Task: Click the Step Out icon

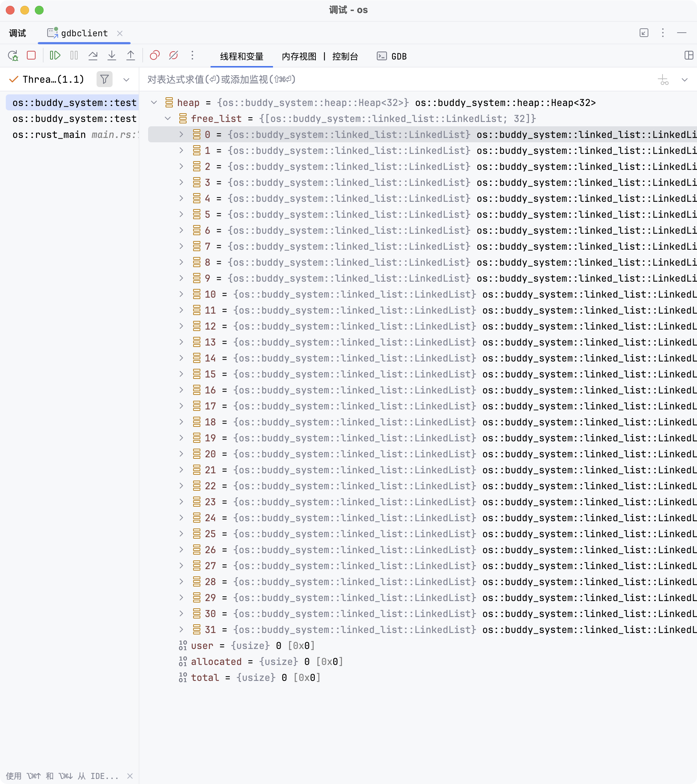Action: [x=130, y=56]
